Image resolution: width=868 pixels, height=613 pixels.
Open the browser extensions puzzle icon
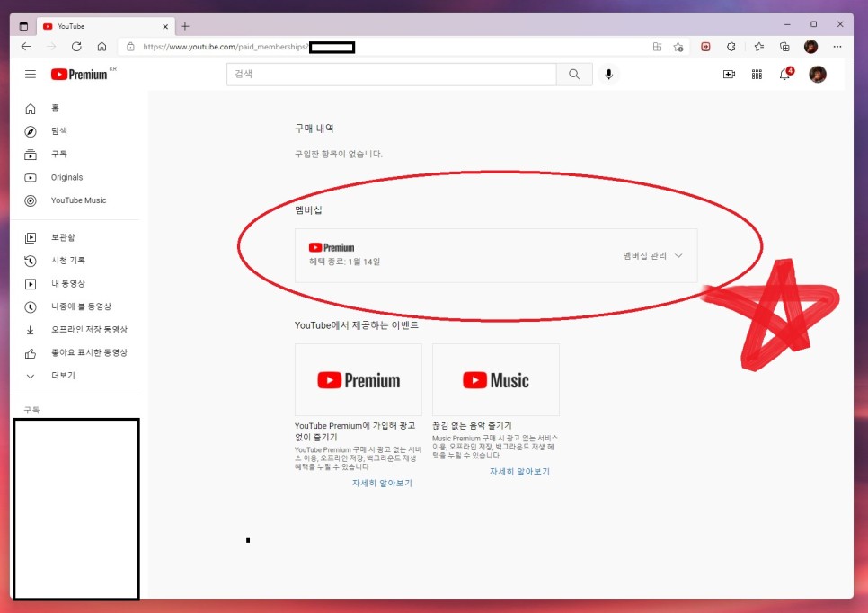[x=731, y=47]
